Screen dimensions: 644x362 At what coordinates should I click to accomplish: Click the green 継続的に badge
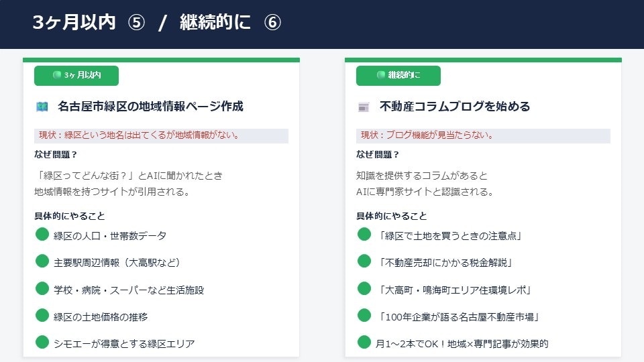click(398, 76)
